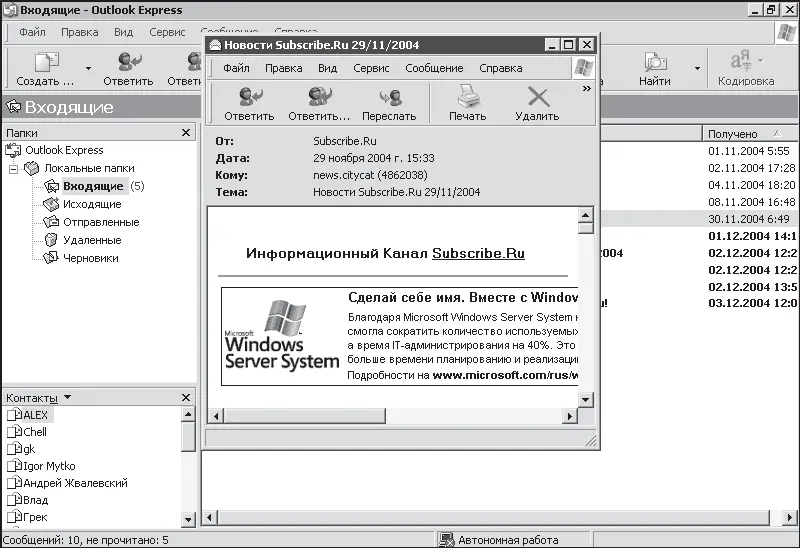
Task: Click Ответить in the message window toolbar
Action: [x=249, y=104]
